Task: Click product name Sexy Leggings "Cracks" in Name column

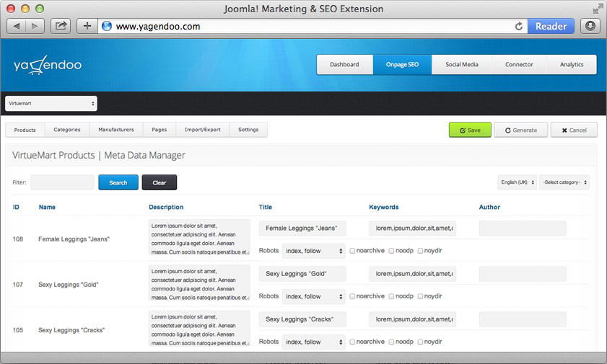Action: click(71, 330)
